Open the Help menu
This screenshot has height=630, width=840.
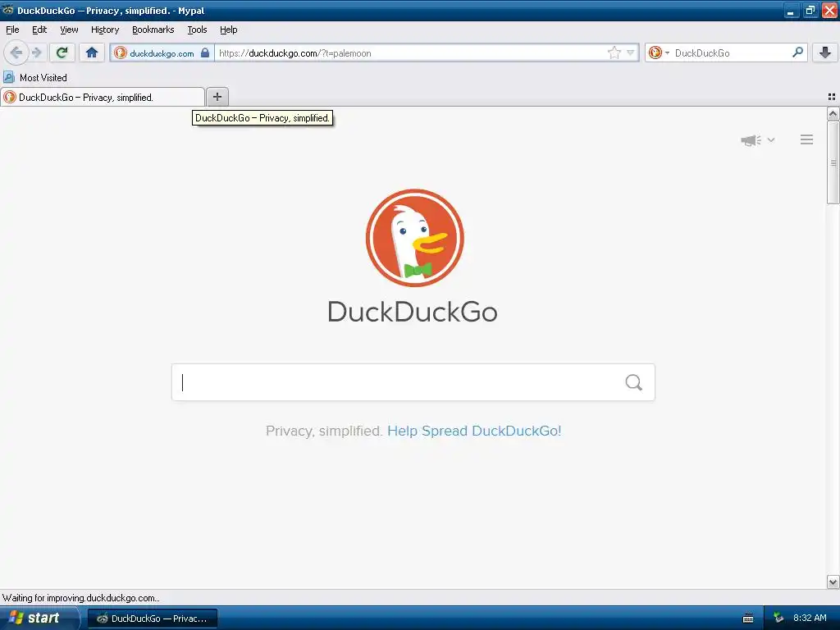[229, 30]
